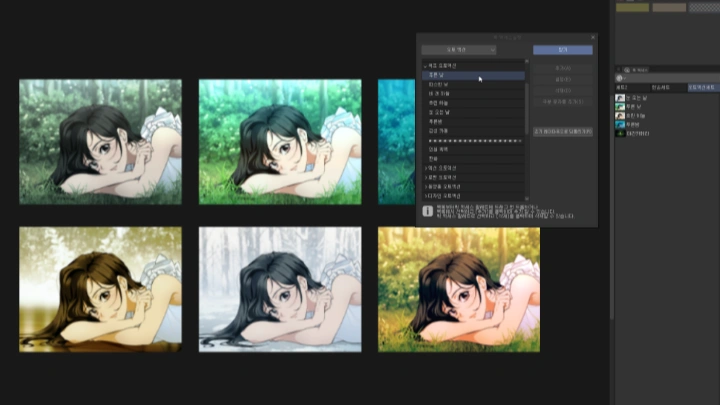Click the info icon at the dialog's bottom

tap(428, 211)
